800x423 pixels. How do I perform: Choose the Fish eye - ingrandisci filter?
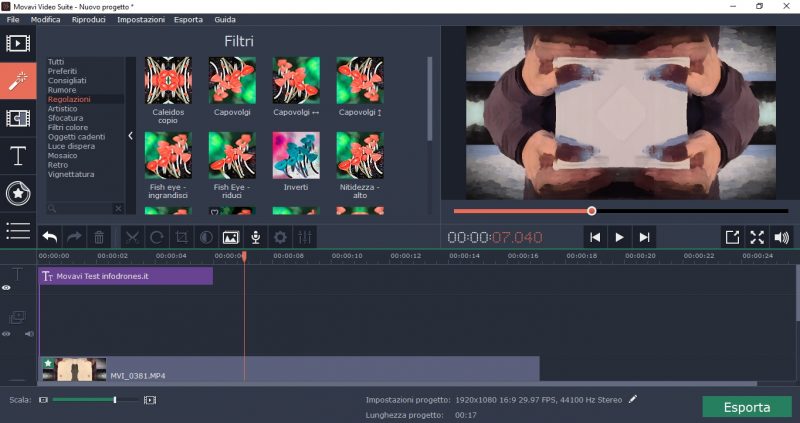168,156
